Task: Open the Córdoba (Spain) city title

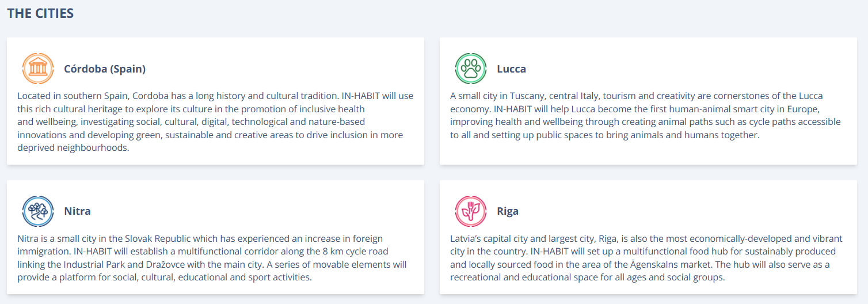Action: (105, 69)
